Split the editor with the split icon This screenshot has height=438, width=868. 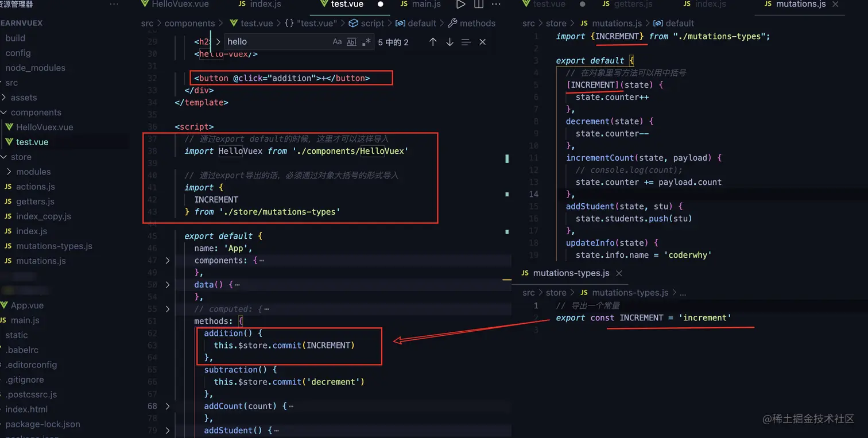point(479,5)
